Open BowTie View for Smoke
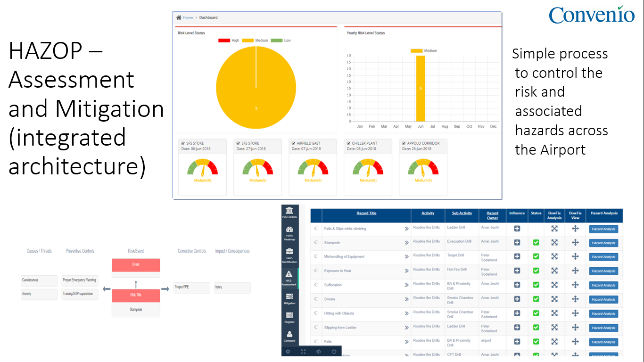Viewport: 644px width, 362px height. [575, 299]
